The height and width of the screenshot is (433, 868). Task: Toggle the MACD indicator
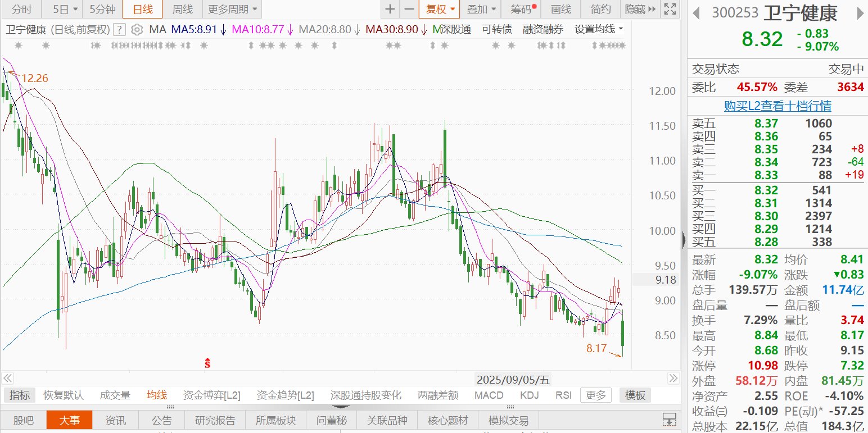(x=489, y=395)
